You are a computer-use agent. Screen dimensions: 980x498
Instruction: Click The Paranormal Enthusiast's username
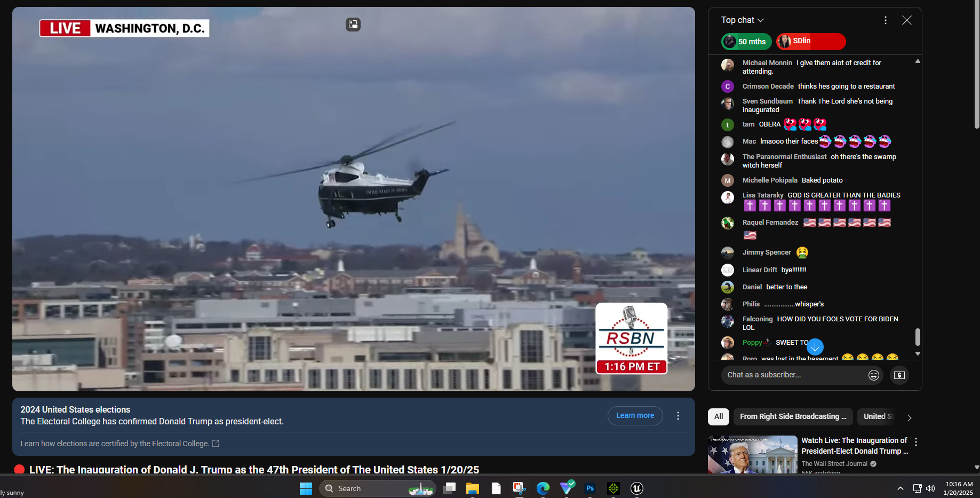click(784, 157)
